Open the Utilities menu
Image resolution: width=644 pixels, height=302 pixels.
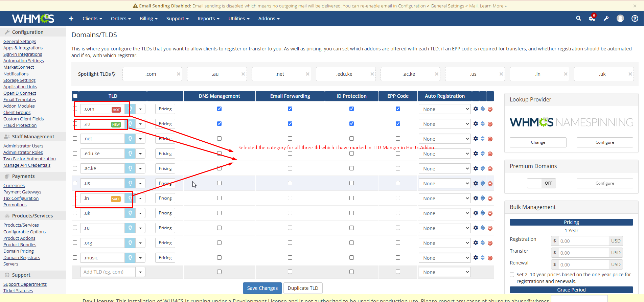tap(238, 19)
